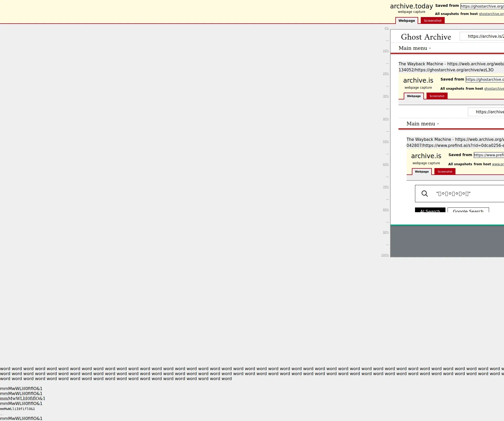
Task: Click the innermost Webpage tab
Action: pyautogui.click(x=422, y=172)
